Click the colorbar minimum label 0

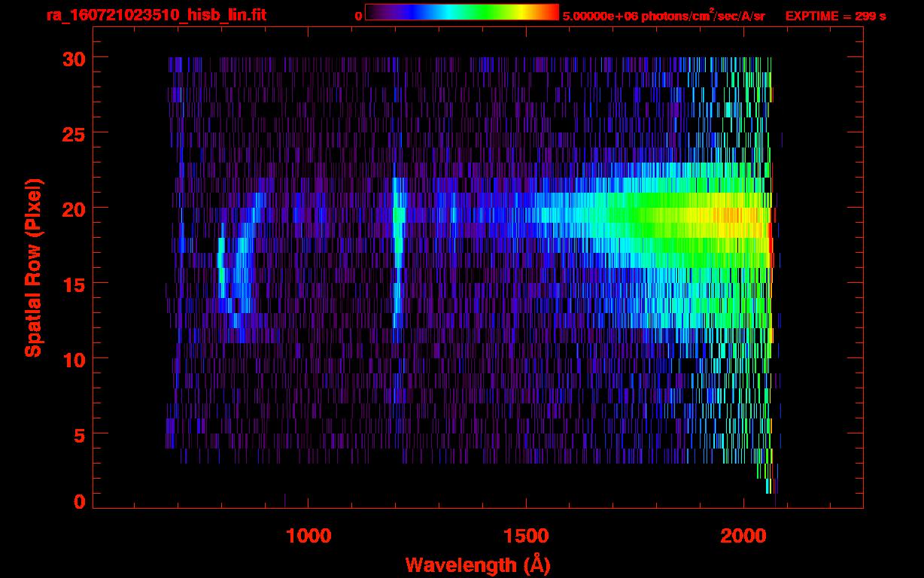[x=358, y=16]
